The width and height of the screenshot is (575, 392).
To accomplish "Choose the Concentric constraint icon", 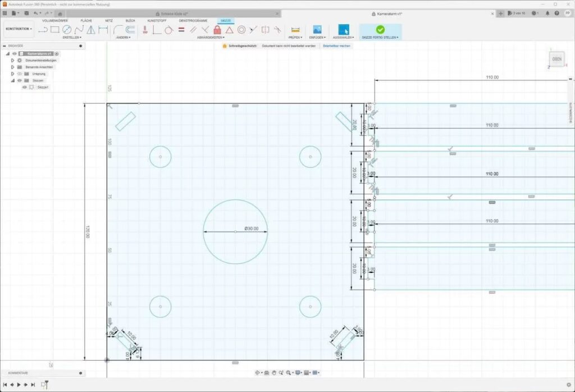I will 241,29.
